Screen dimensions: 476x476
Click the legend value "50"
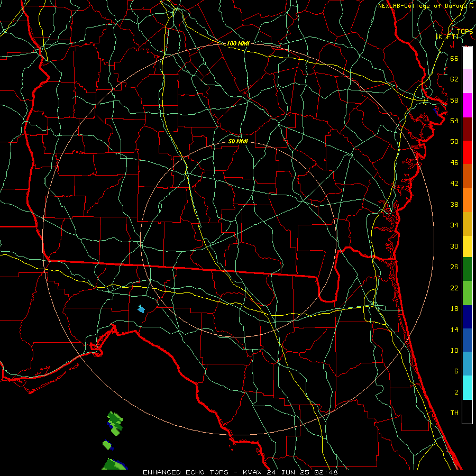454,141
